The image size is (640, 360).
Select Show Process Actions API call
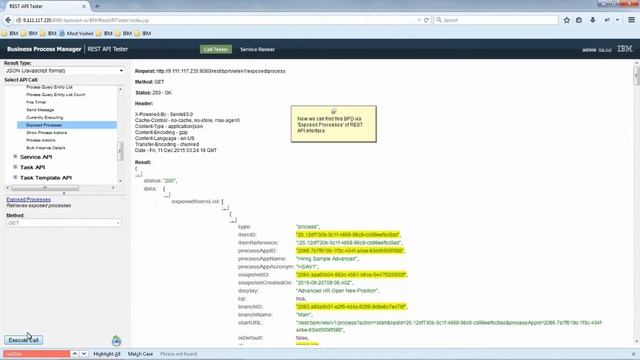[47, 133]
